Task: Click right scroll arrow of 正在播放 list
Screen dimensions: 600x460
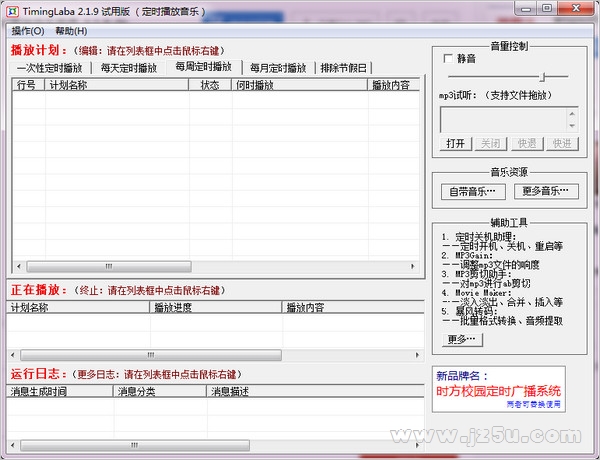Action: click(x=417, y=355)
